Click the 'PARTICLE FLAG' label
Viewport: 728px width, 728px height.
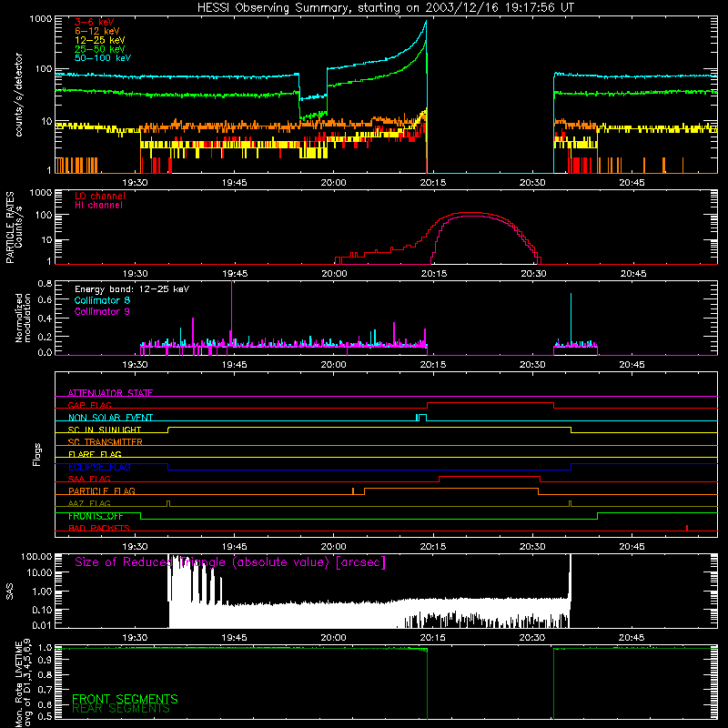[102, 491]
